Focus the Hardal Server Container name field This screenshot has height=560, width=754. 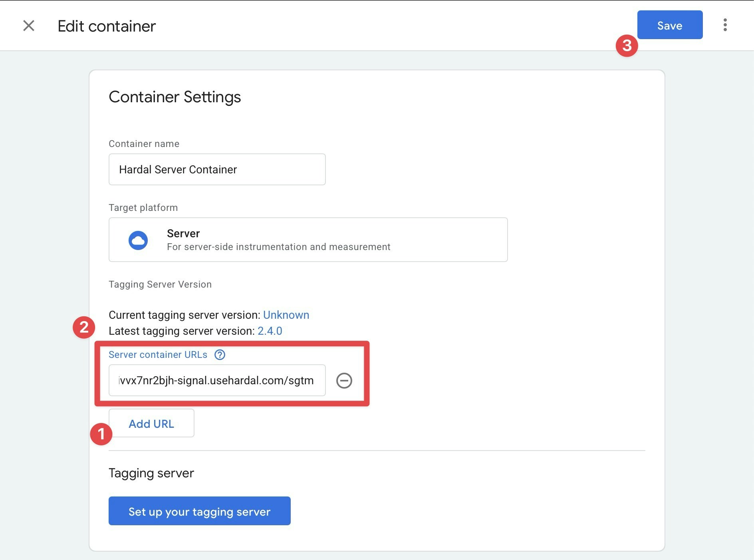coord(217,169)
